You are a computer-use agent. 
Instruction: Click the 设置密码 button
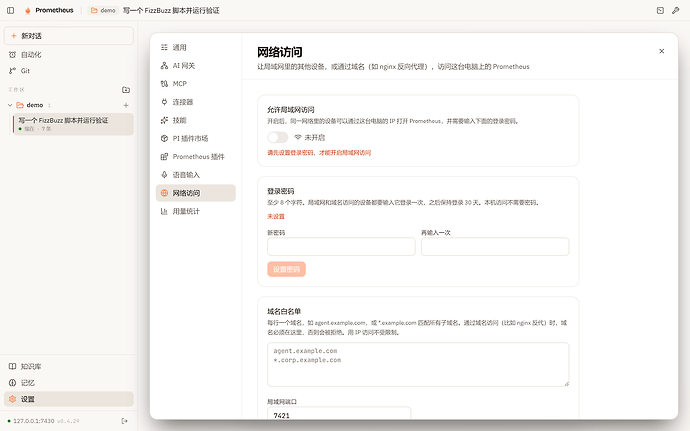coord(286,269)
